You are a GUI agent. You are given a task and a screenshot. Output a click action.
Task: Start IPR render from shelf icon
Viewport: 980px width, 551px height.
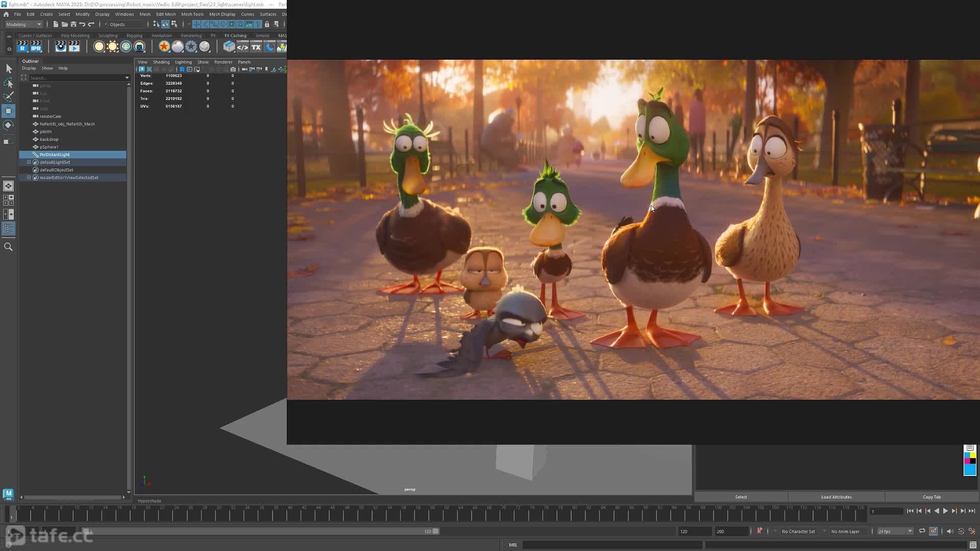[36, 46]
